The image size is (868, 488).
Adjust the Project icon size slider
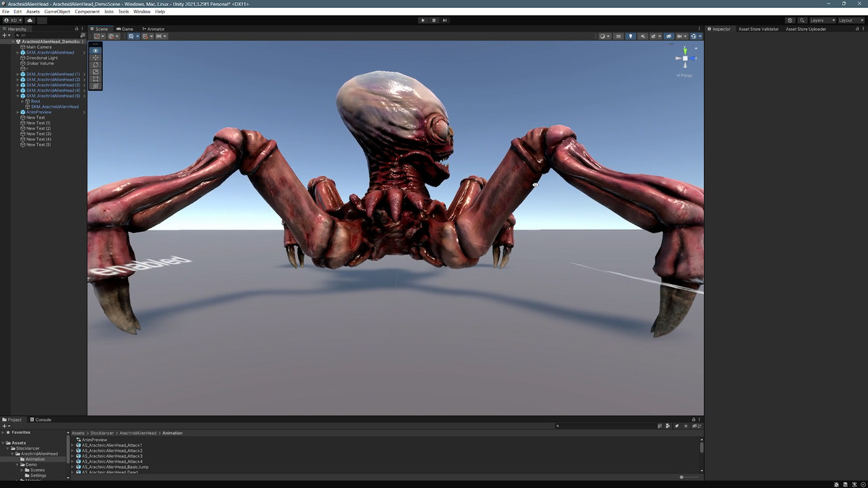pos(682,477)
